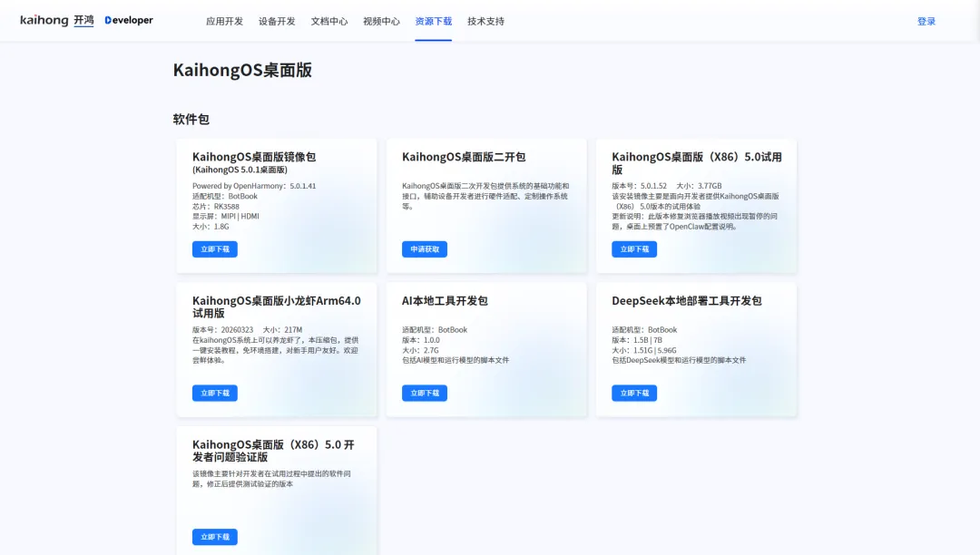Viewport: 980px width, 555px height.
Task: Click the KaihongOS桌面版镜像包 card title
Action: click(x=254, y=157)
